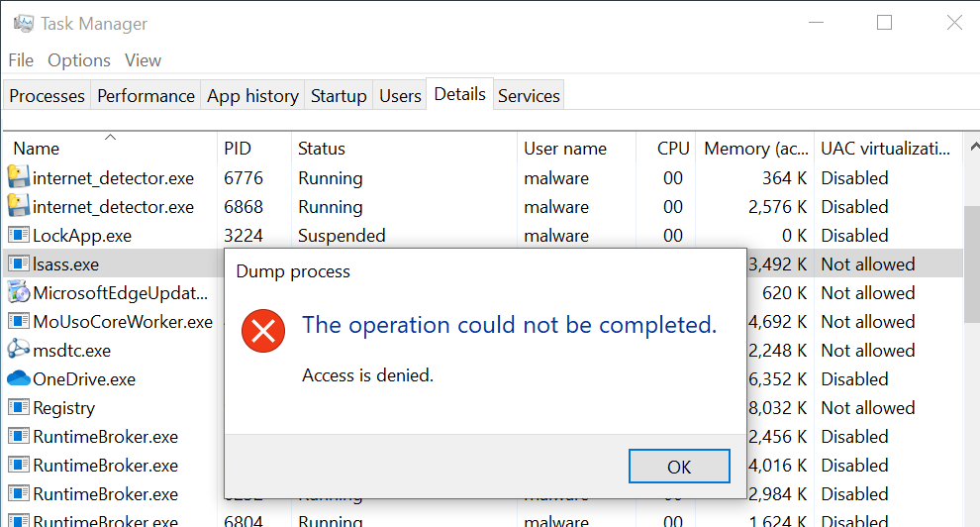Select the Registry process name

coord(63,408)
